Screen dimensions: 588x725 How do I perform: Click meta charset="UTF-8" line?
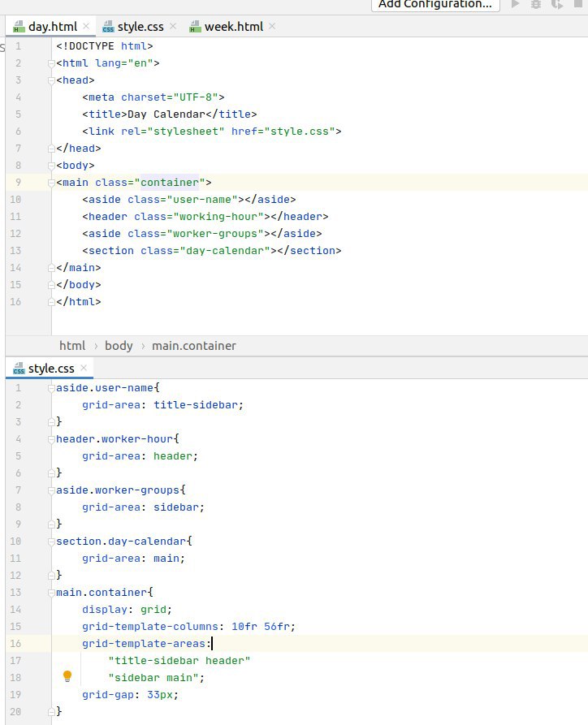153,97
